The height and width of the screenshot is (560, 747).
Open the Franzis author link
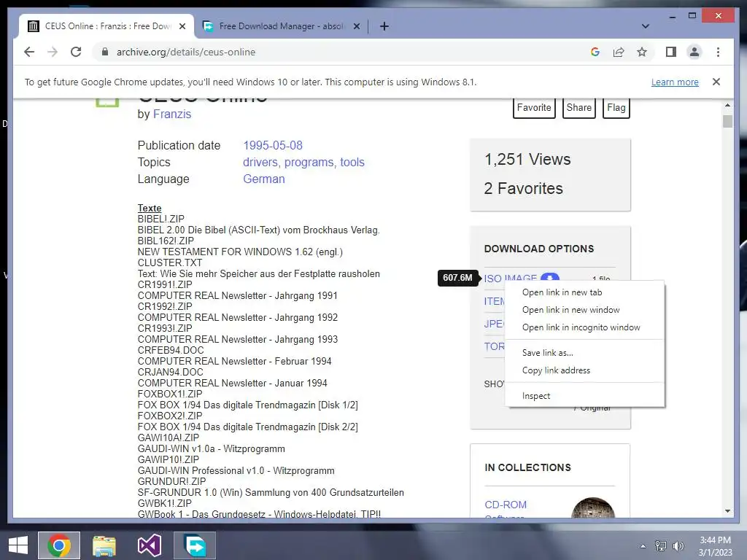click(x=172, y=114)
